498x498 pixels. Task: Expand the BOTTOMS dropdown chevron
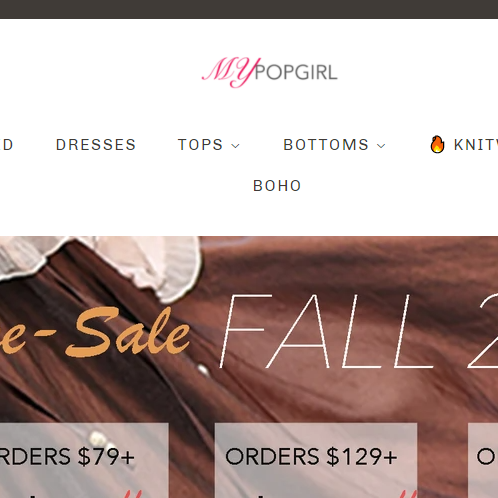pos(381,146)
